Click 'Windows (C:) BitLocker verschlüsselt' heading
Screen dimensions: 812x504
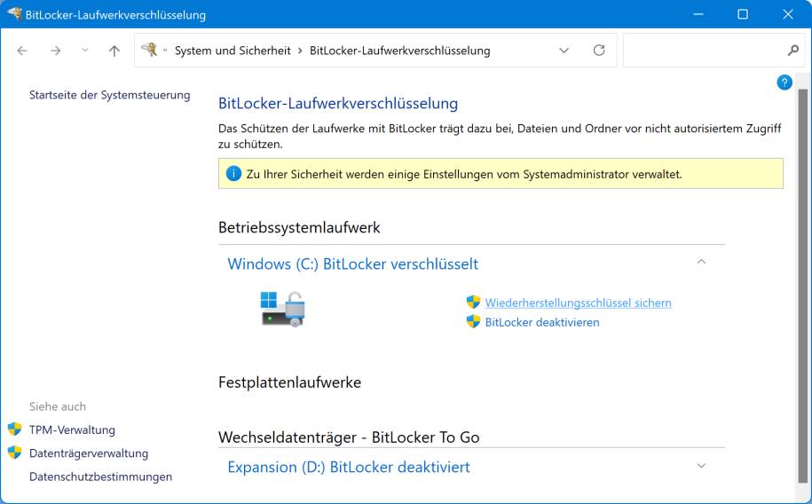coord(352,264)
